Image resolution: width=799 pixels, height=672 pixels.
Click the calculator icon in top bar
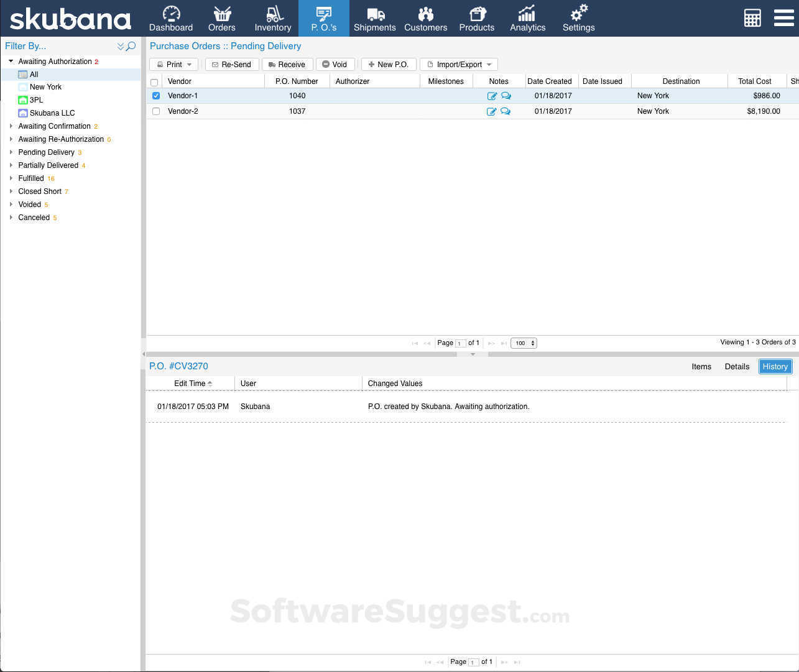[752, 18]
